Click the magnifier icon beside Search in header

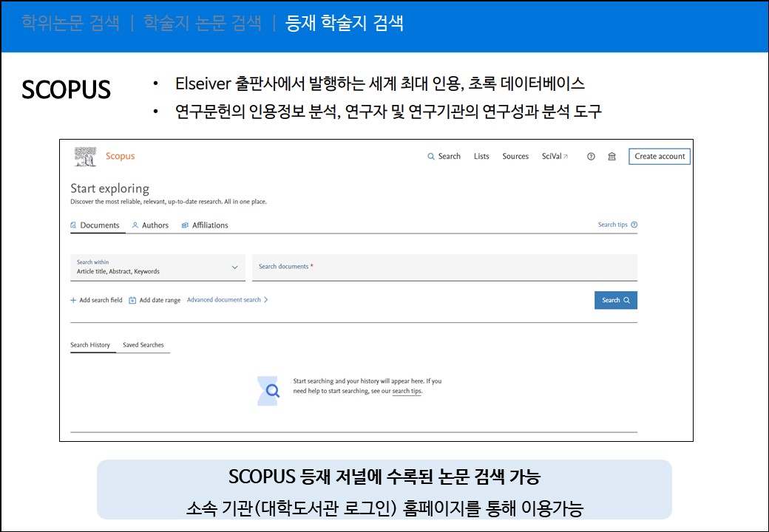[431, 157]
